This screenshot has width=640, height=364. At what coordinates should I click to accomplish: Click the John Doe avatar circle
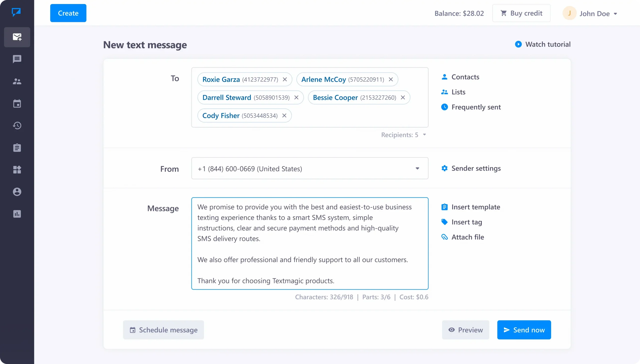[569, 13]
